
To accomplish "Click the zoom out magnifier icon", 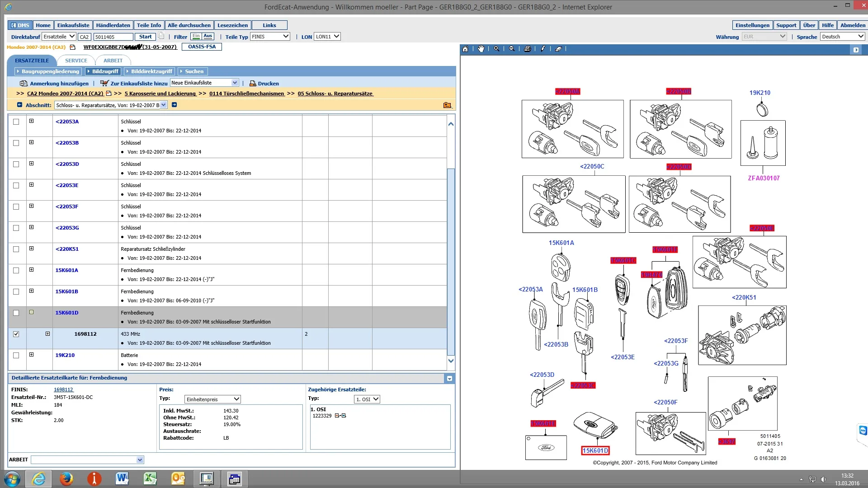I will 512,49.
